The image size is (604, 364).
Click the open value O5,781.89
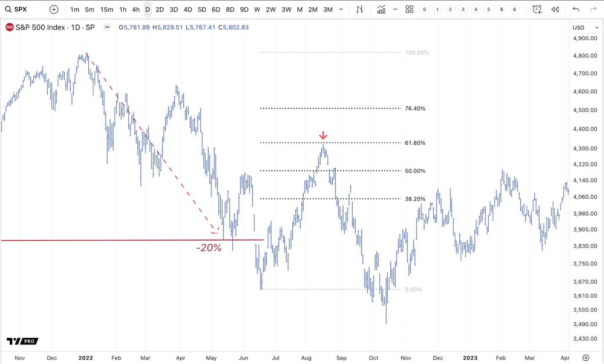point(134,27)
